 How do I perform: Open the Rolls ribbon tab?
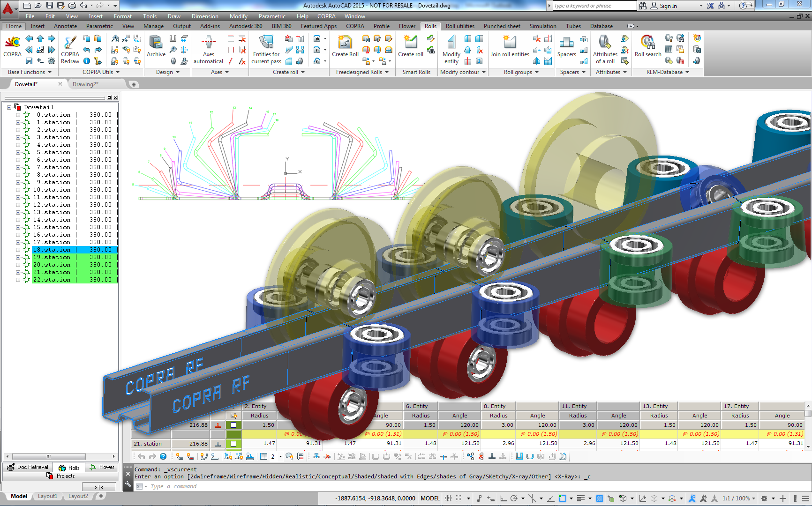tap(430, 26)
